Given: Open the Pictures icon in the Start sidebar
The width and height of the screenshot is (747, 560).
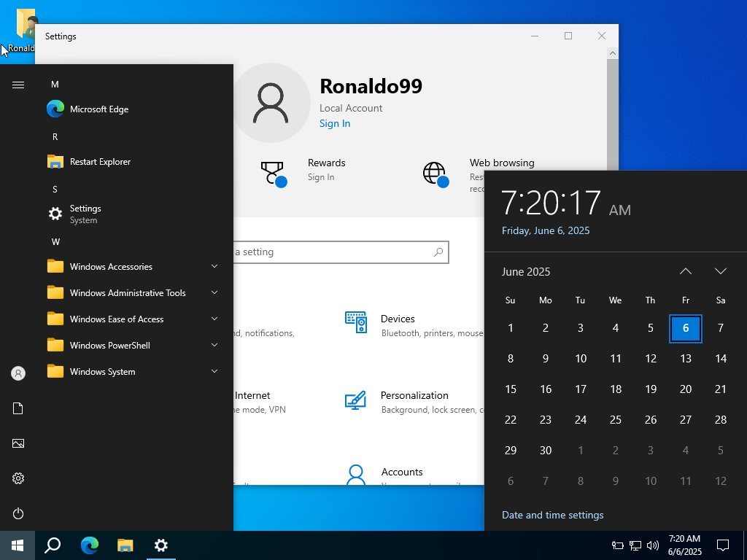Looking at the screenshot, I should coord(18,443).
